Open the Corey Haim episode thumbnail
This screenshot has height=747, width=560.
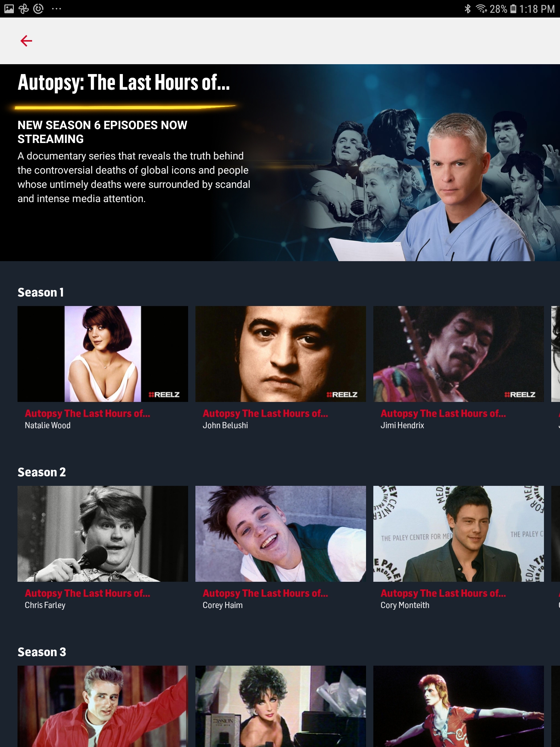tap(281, 534)
